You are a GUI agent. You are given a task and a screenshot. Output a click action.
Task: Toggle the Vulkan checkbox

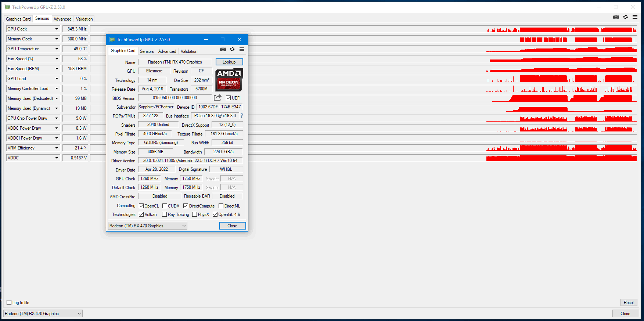click(x=141, y=214)
